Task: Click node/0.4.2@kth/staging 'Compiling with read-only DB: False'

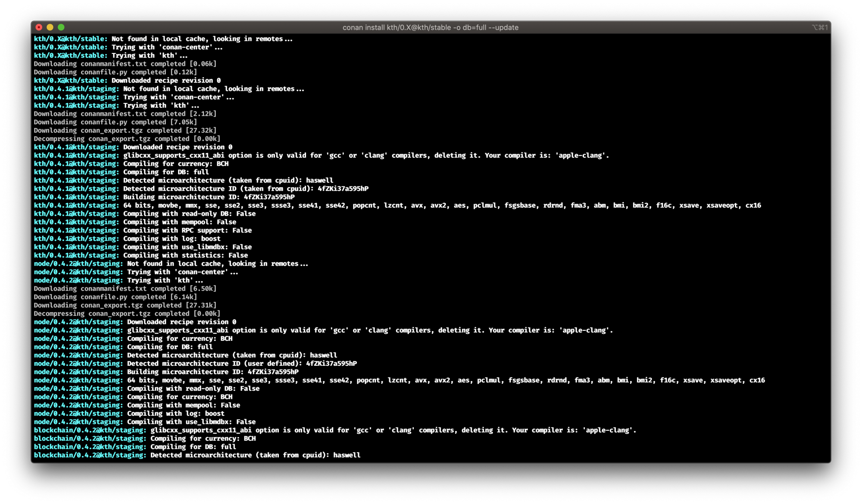Action: (x=147, y=389)
